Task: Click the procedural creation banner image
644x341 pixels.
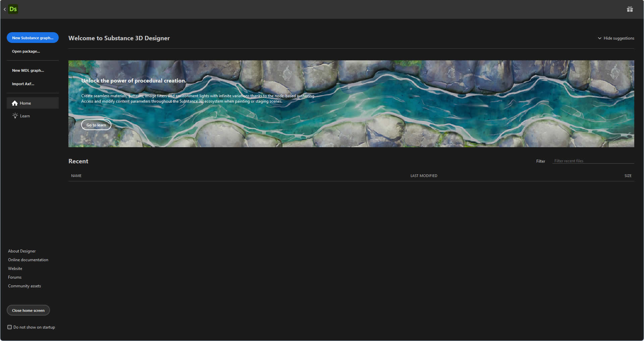Action: [x=351, y=104]
